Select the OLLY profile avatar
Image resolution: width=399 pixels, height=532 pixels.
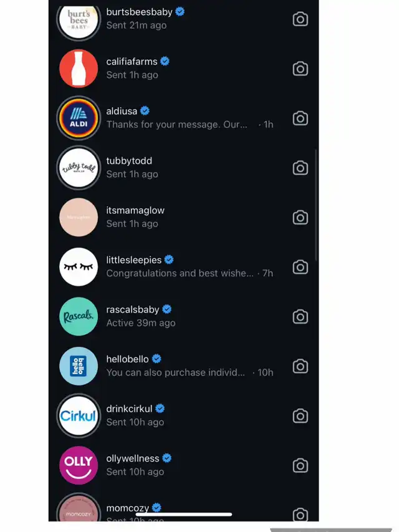click(79, 465)
